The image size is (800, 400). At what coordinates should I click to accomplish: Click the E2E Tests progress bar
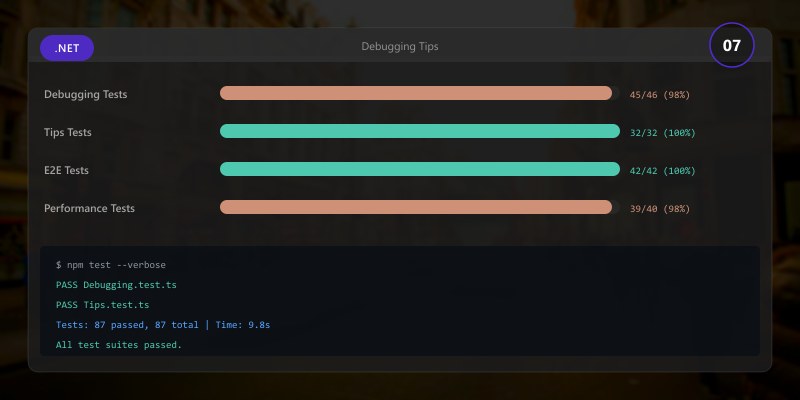(x=420, y=169)
